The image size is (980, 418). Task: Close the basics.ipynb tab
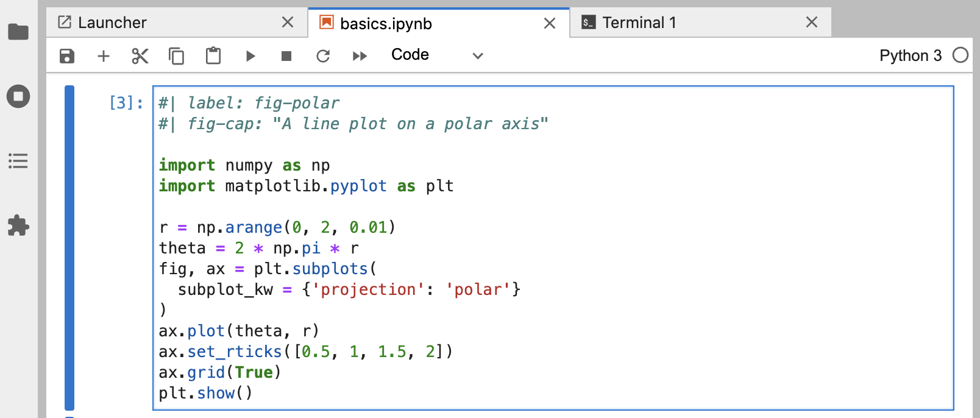click(549, 23)
